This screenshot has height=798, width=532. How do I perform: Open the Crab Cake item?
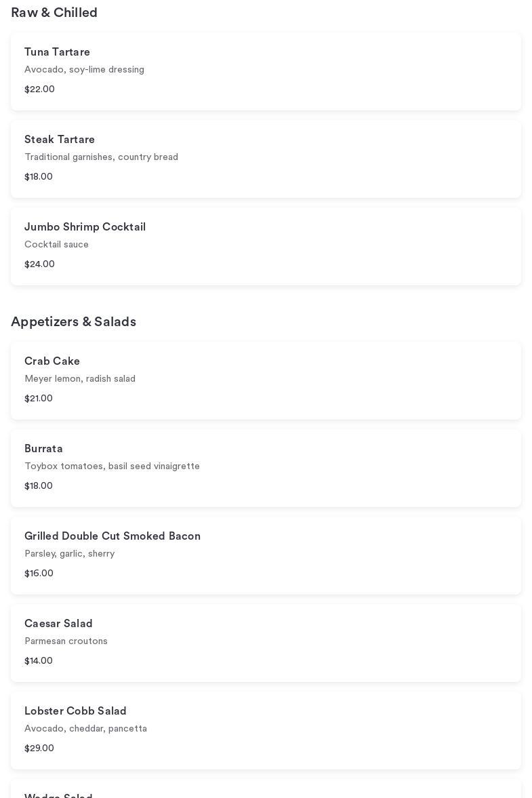[x=52, y=361]
